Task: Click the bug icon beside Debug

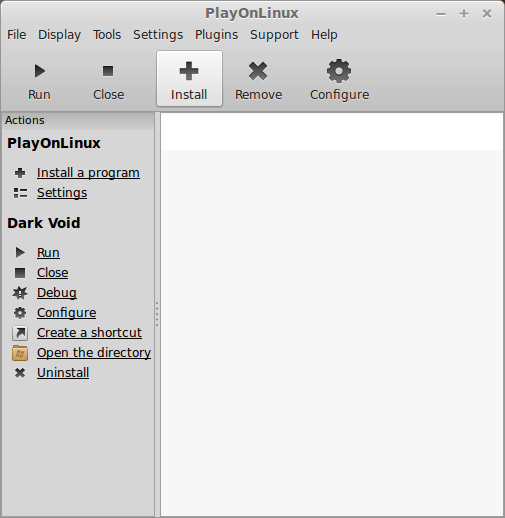Action: click(20, 293)
